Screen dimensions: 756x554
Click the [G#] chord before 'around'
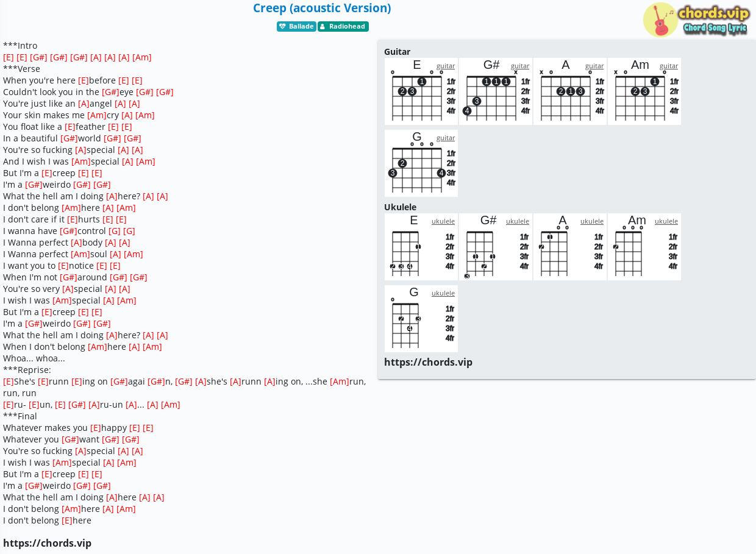[x=68, y=277]
